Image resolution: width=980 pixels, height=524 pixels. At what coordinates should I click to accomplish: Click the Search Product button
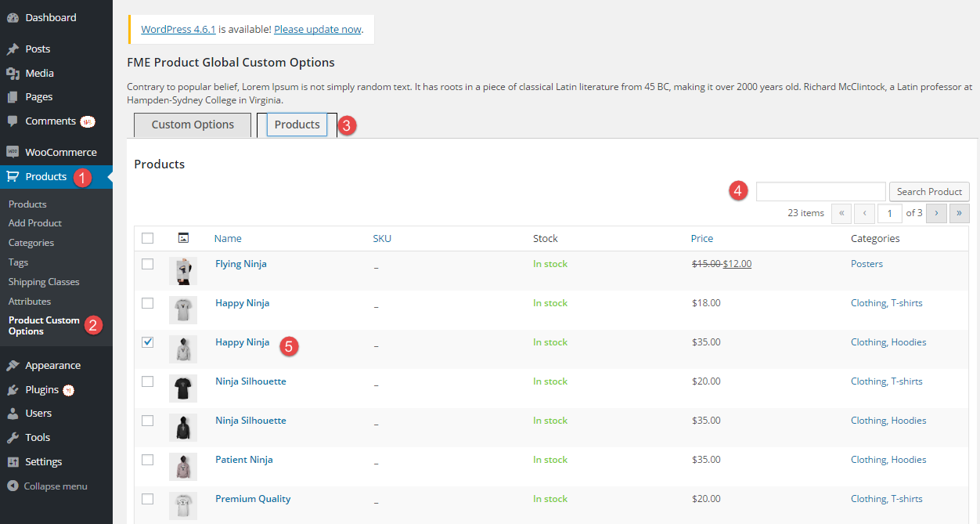click(929, 191)
